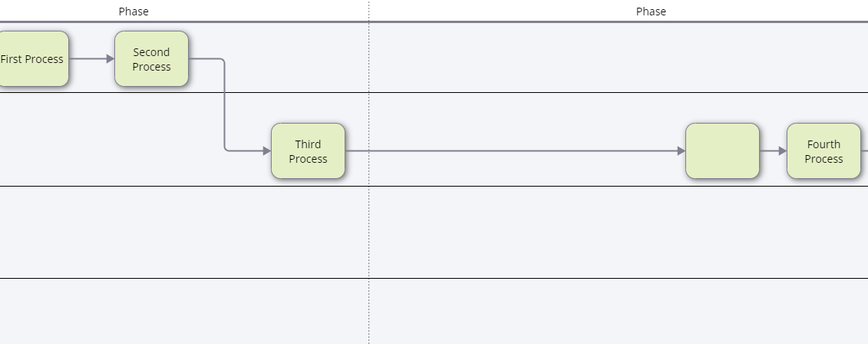Screen dimensions: 868x344
Task: Click arrow between First and Second Process
Action: point(91,59)
